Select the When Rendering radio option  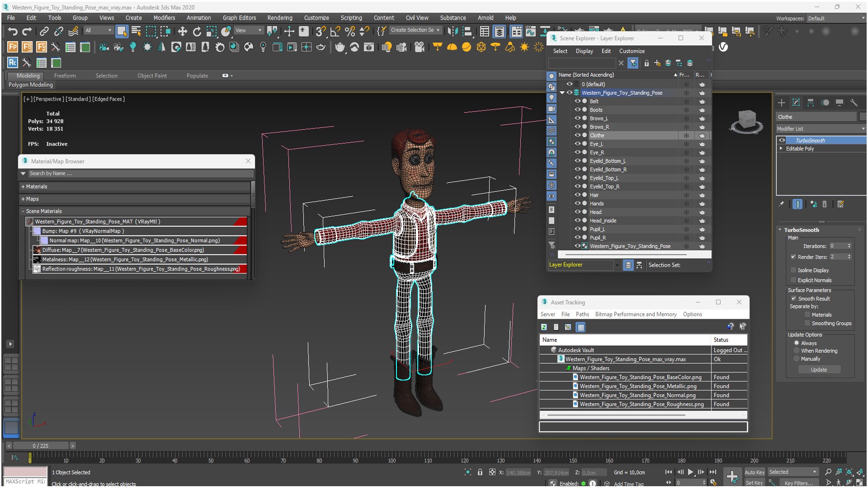(x=797, y=351)
